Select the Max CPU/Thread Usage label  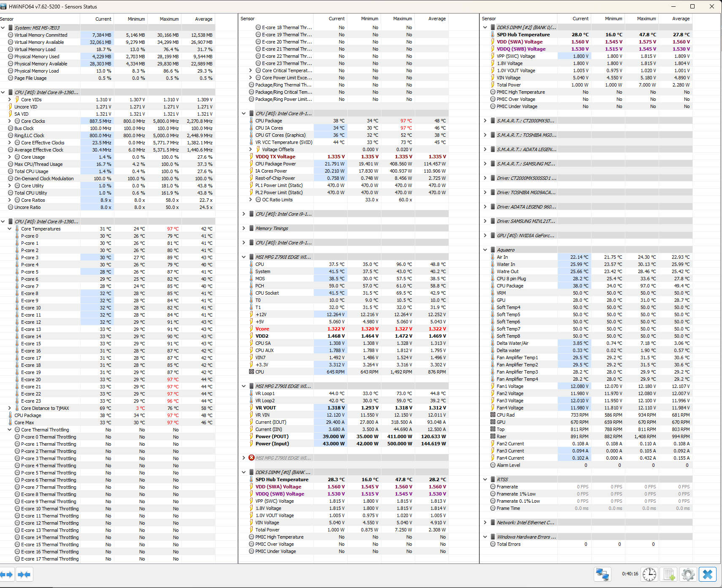38,164
